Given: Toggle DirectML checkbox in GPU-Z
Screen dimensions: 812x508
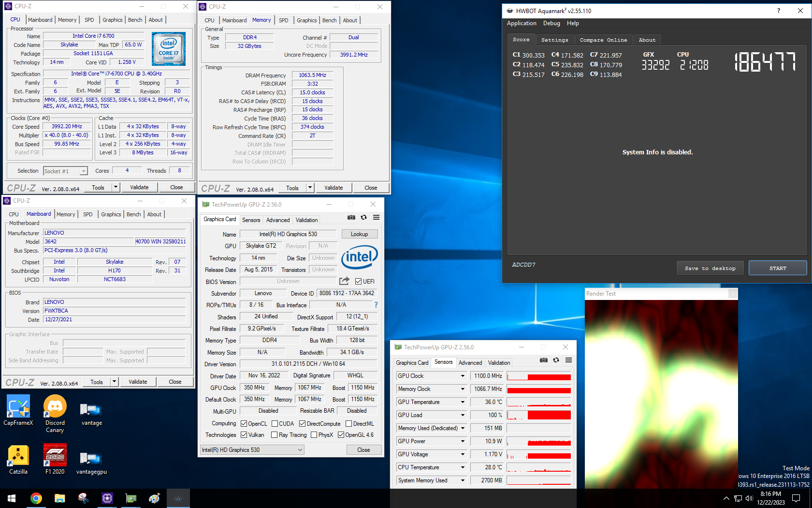Looking at the screenshot, I should (x=348, y=423).
